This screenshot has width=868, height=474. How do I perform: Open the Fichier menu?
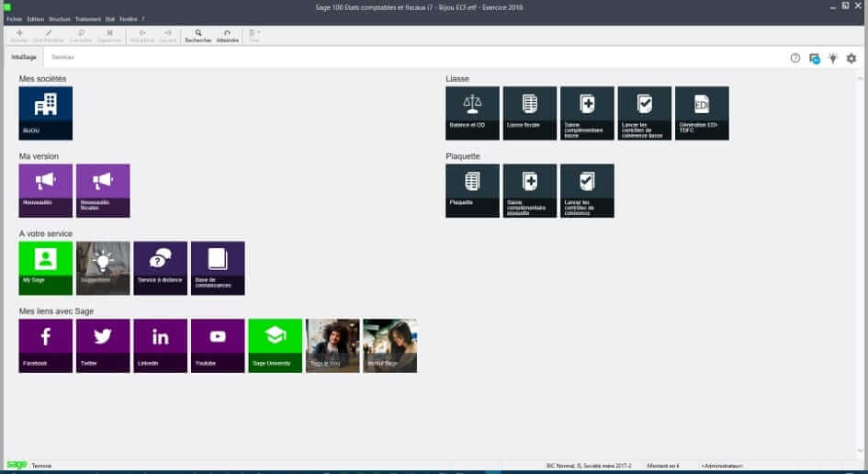point(15,18)
